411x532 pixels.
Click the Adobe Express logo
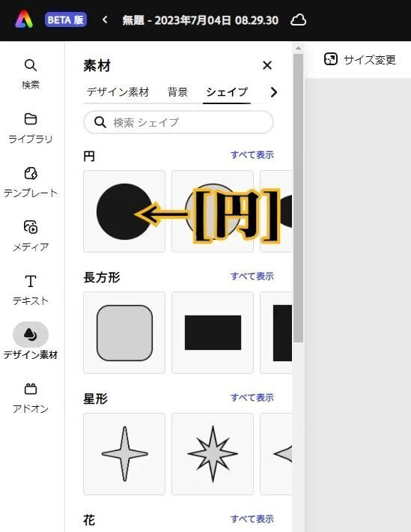click(24, 19)
